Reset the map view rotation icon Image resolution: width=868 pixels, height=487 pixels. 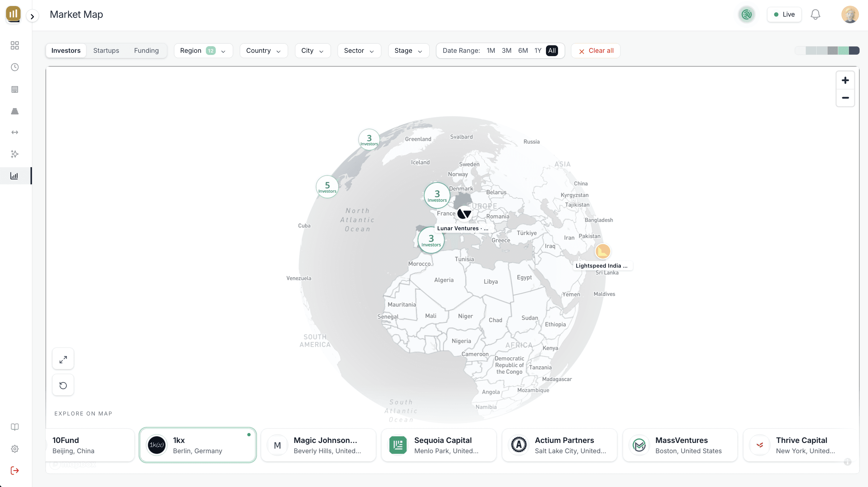63,385
